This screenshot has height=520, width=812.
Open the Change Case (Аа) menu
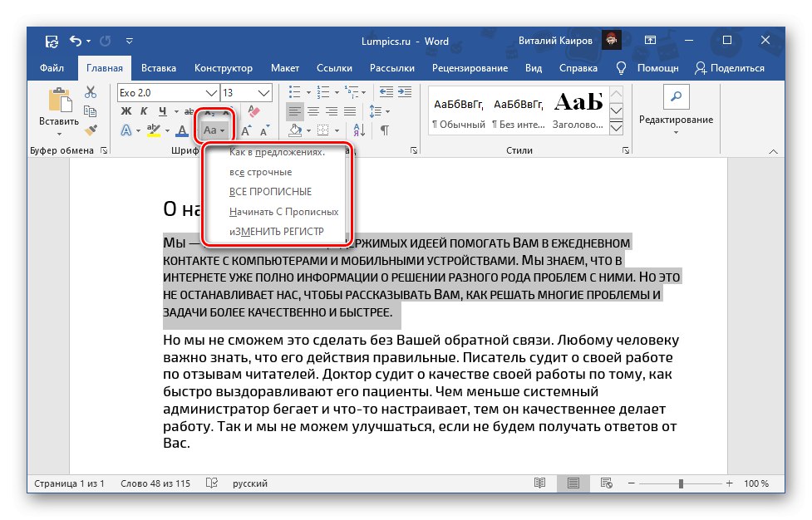point(214,129)
